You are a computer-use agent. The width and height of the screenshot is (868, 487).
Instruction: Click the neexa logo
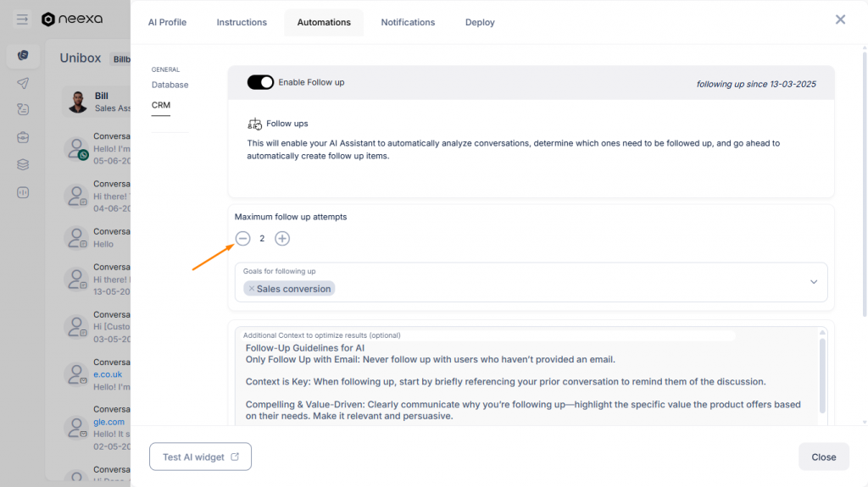(72, 19)
